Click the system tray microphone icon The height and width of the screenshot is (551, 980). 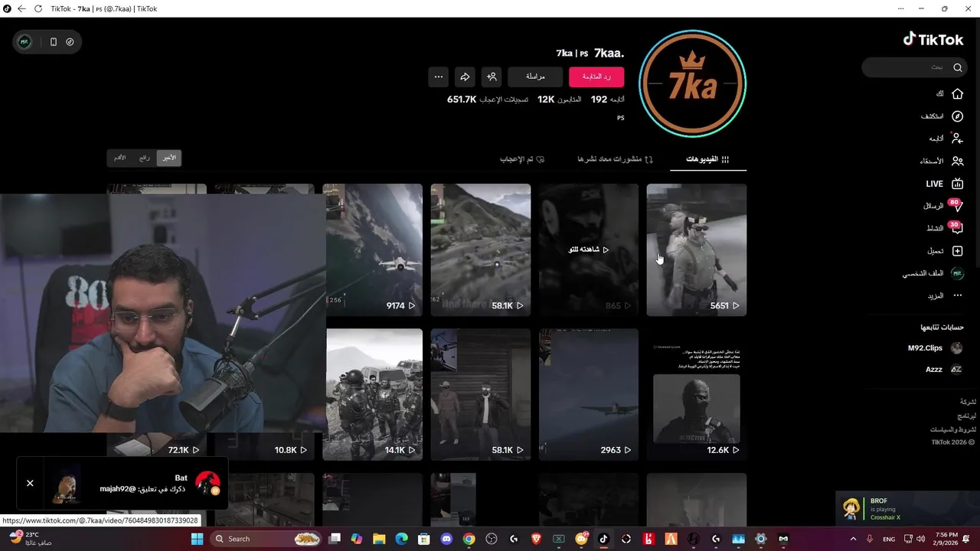pos(871,539)
